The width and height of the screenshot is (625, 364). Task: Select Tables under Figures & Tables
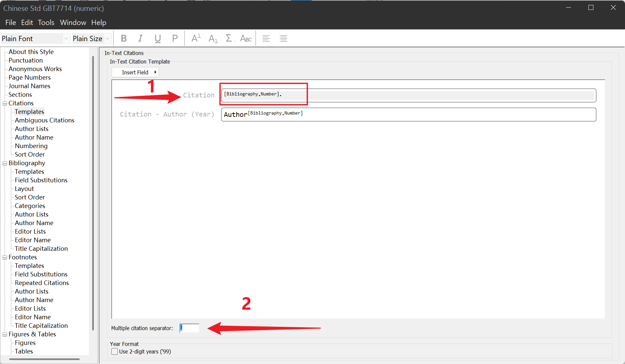point(24,351)
